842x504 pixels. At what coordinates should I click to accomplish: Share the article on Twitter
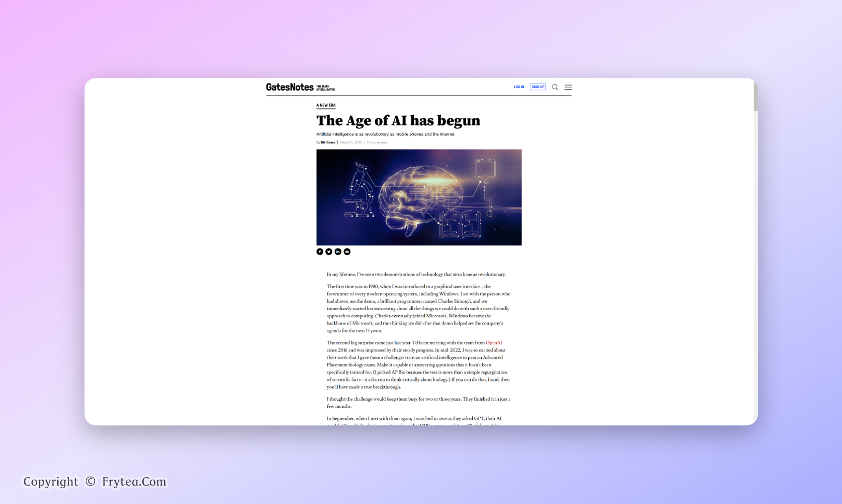329,252
